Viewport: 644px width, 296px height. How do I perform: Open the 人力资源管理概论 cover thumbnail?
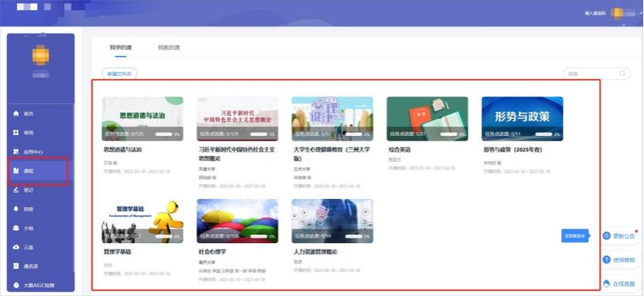(x=332, y=221)
